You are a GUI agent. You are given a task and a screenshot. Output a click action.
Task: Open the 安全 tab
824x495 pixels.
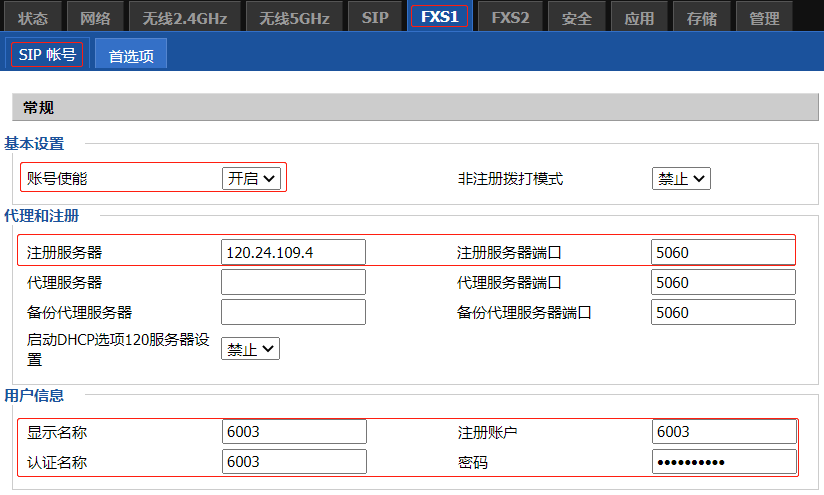576,17
